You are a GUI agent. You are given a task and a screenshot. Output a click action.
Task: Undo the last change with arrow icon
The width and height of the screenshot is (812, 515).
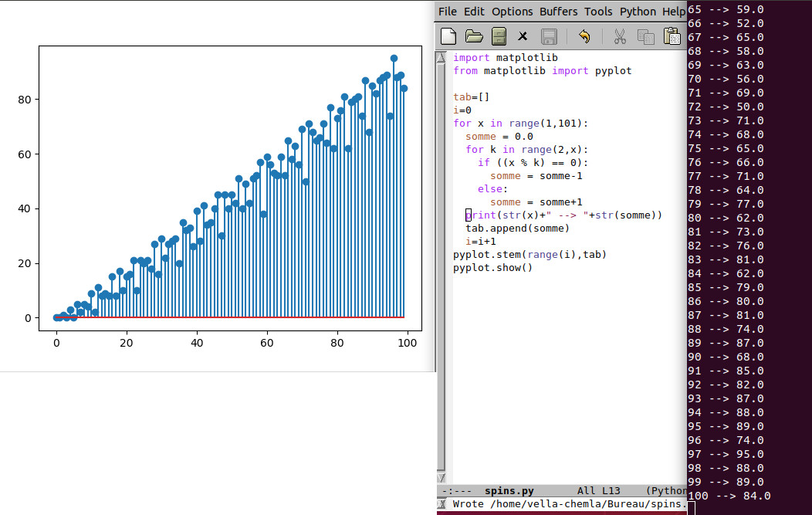(x=584, y=36)
